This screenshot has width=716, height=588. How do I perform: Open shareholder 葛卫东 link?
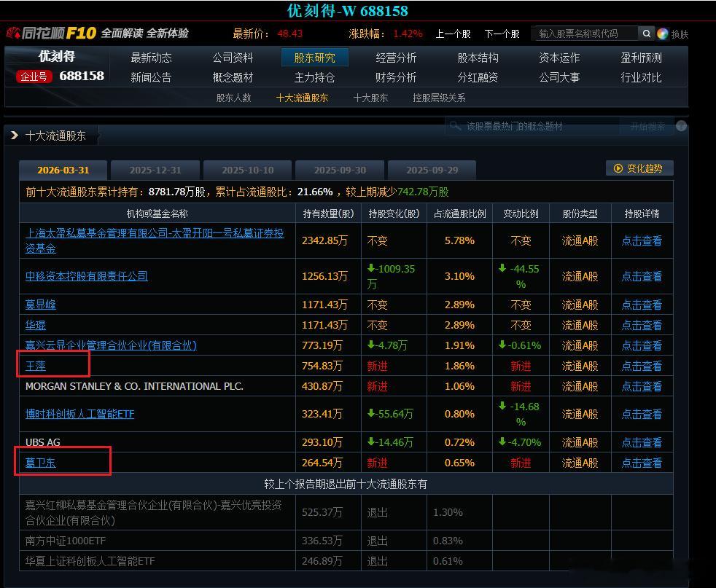click(41, 463)
